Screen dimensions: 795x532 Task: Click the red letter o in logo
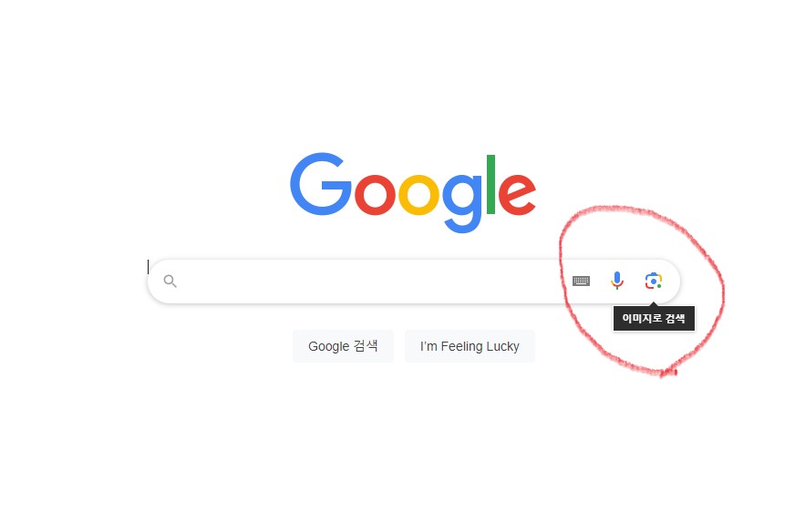coord(375,194)
